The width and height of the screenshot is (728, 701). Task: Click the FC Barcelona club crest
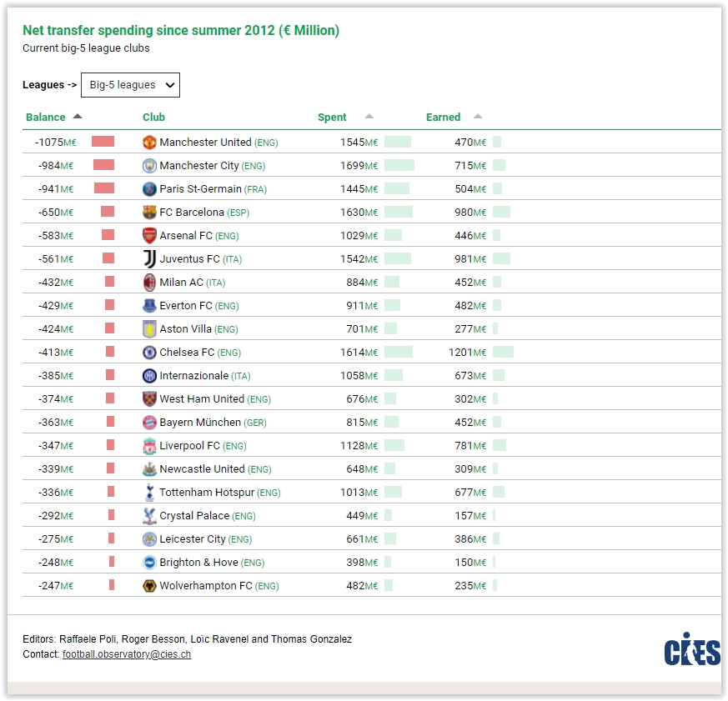tap(149, 212)
